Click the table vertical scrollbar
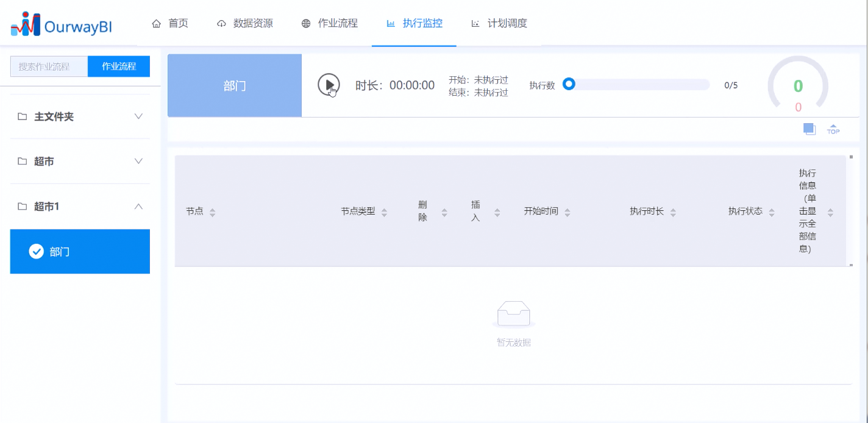 click(851, 211)
